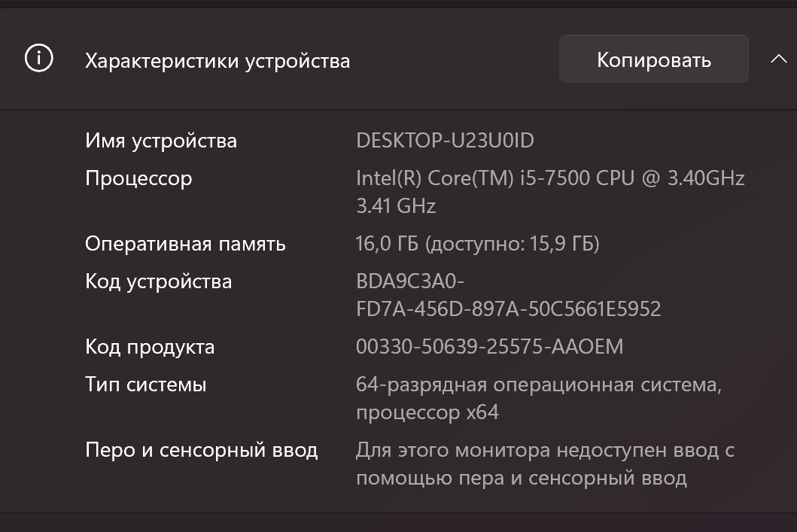Screen dimensions: 797x532
Task: Click the Intel Core i5-7500 processor value
Action: point(549,178)
